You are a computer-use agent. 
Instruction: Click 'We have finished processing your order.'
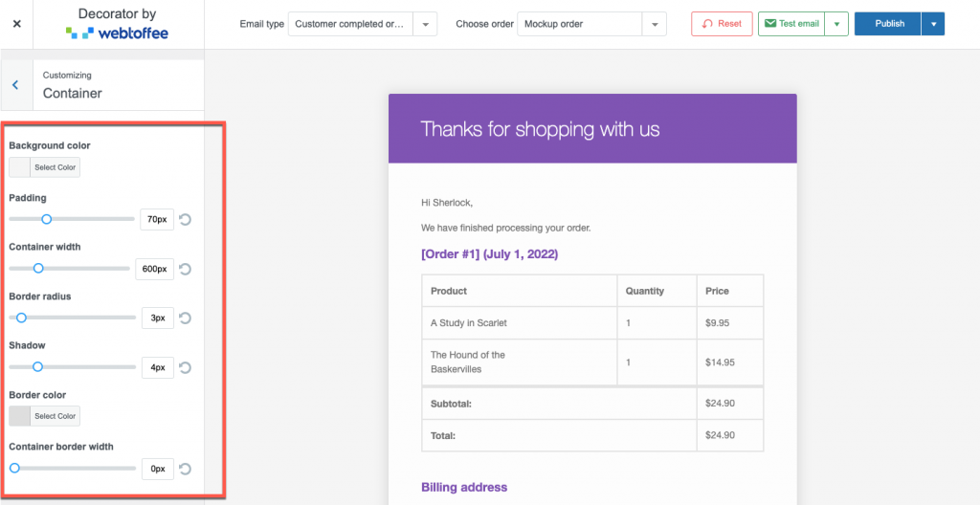(x=505, y=229)
